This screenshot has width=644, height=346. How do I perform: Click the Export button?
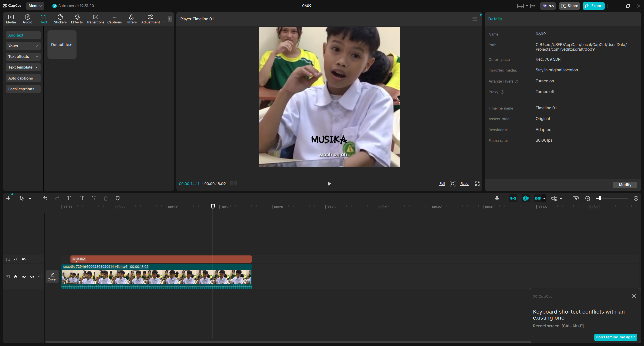tap(594, 6)
